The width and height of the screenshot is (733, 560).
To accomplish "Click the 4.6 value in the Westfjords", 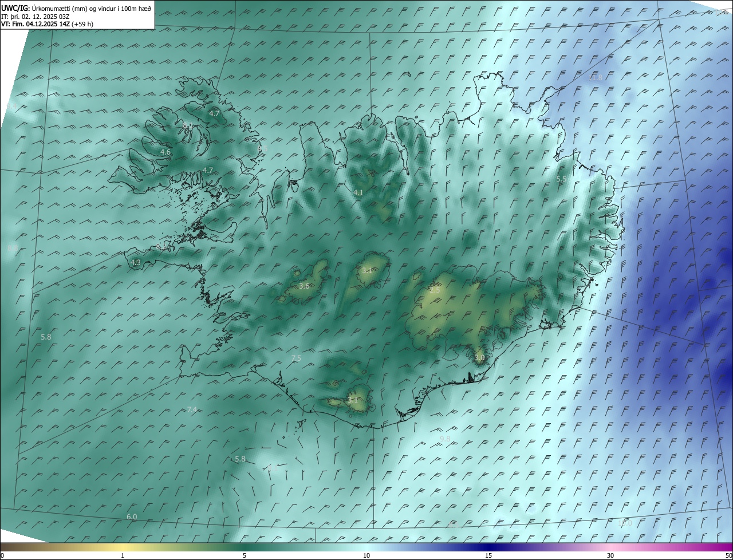I will coord(165,152).
